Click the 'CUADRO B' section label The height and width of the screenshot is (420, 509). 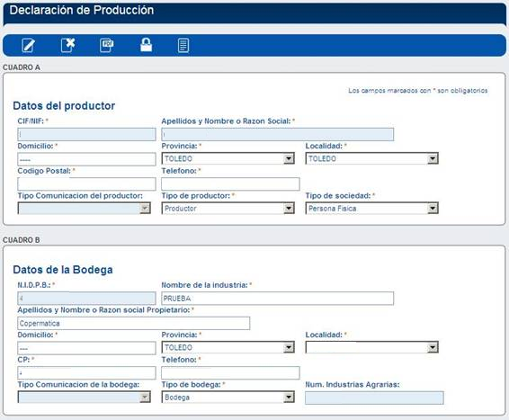click(x=22, y=240)
